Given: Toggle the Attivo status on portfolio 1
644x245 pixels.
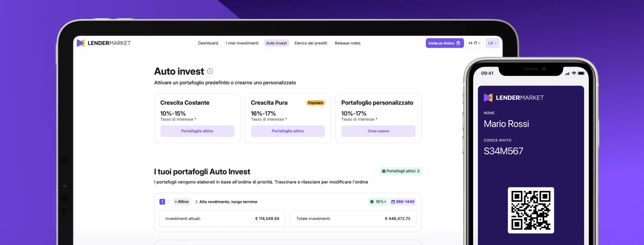Looking at the screenshot, I should click(182, 202).
